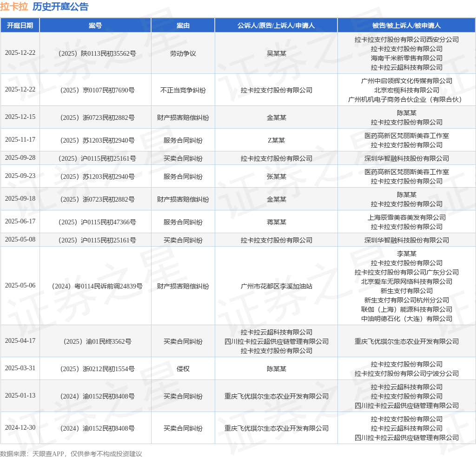
Task: Click 海南千米新零售有限公司
Action: pos(406,58)
